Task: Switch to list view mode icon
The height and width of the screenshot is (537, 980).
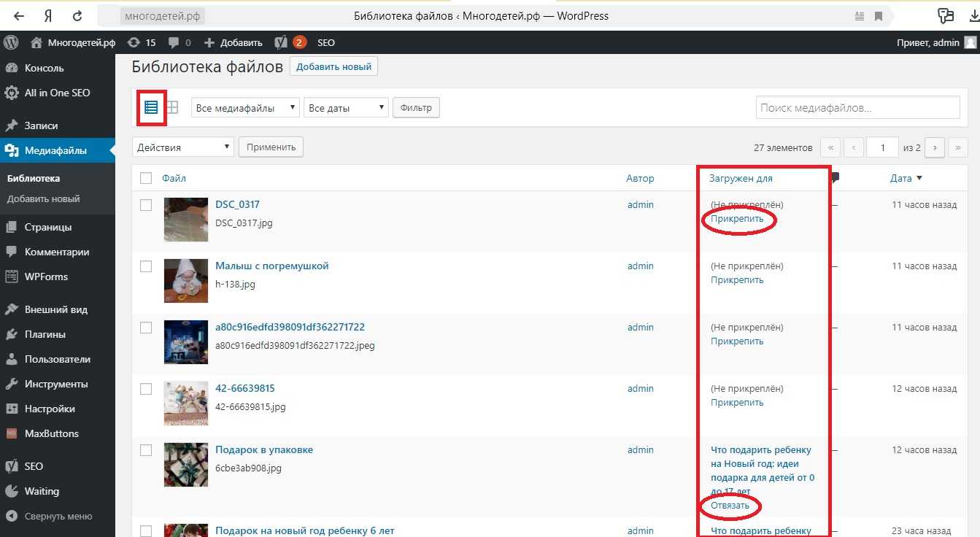Action: tap(151, 108)
